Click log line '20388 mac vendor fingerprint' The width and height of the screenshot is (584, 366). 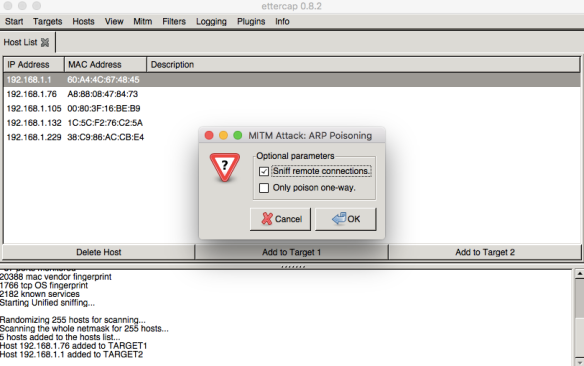click(55, 277)
